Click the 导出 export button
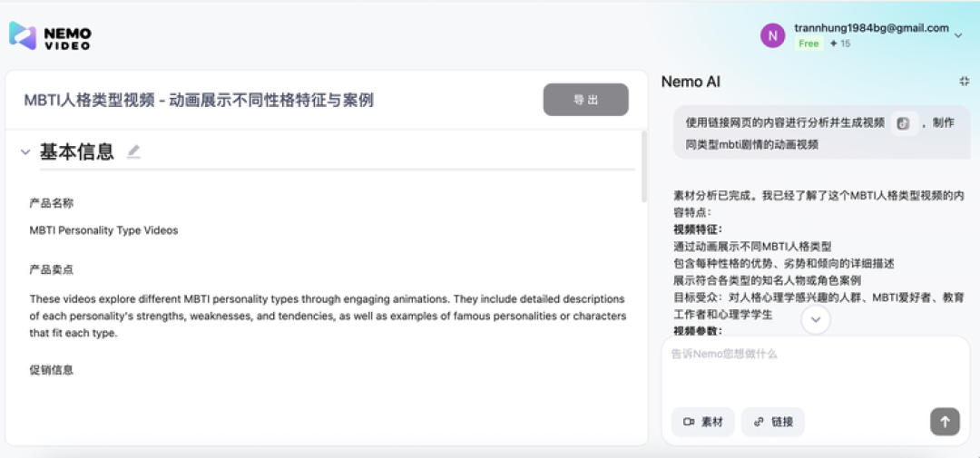The width and height of the screenshot is (980, 458). (x=585, y=100)
